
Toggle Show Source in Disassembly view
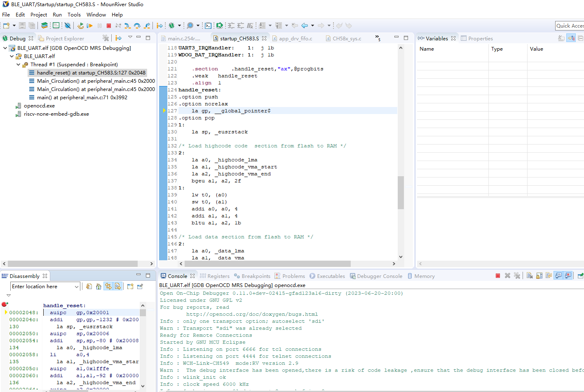pyautogui.click(x=118, y=286)
